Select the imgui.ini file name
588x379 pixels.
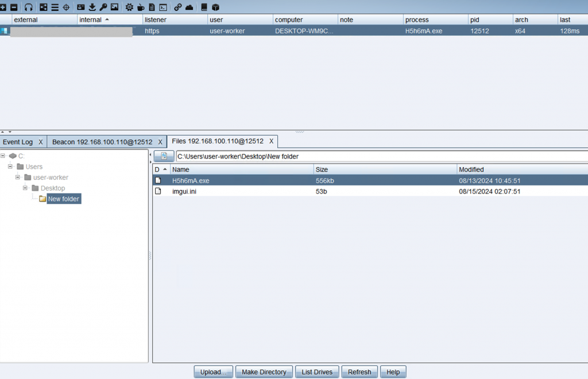[184, 191]
